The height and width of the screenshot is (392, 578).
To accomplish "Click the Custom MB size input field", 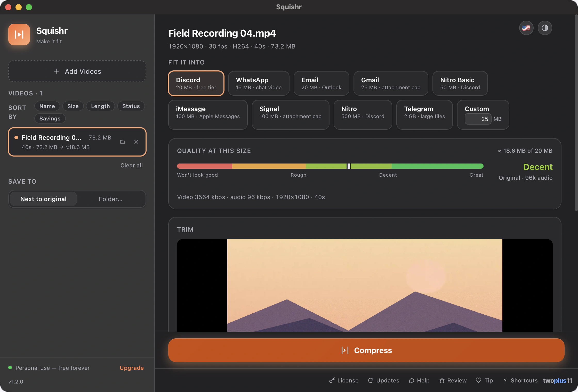I will click(x=478, y=119).
